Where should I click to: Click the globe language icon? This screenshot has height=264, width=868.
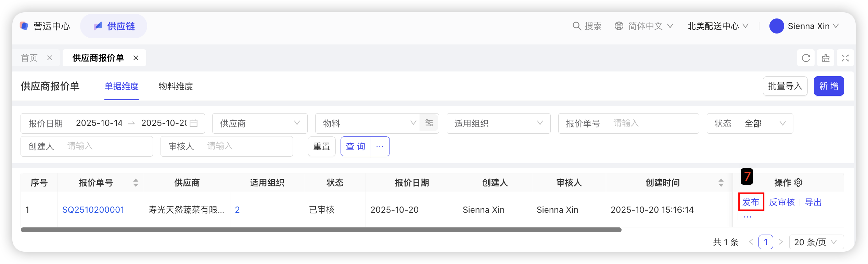pos(619,26)
